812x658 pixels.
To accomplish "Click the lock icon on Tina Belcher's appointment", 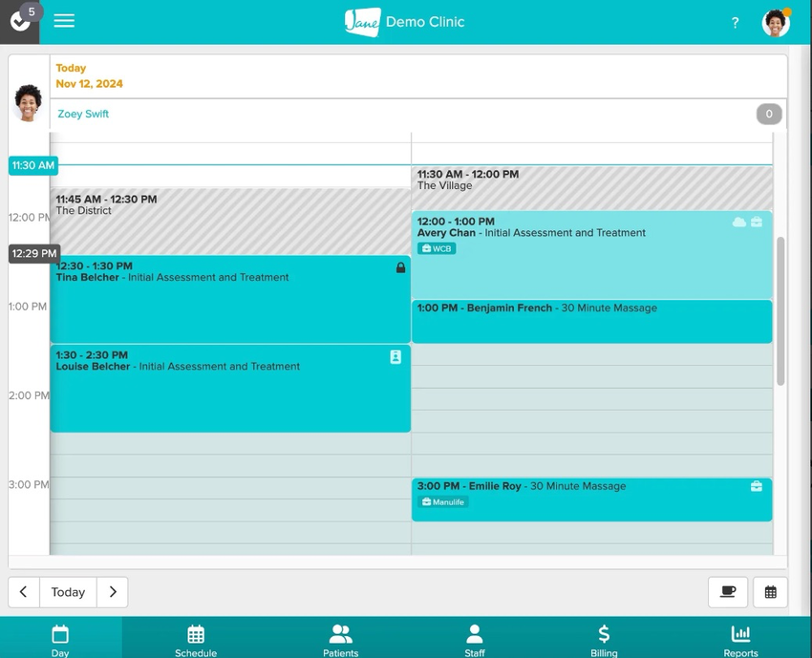I will [x=400, y=267].
